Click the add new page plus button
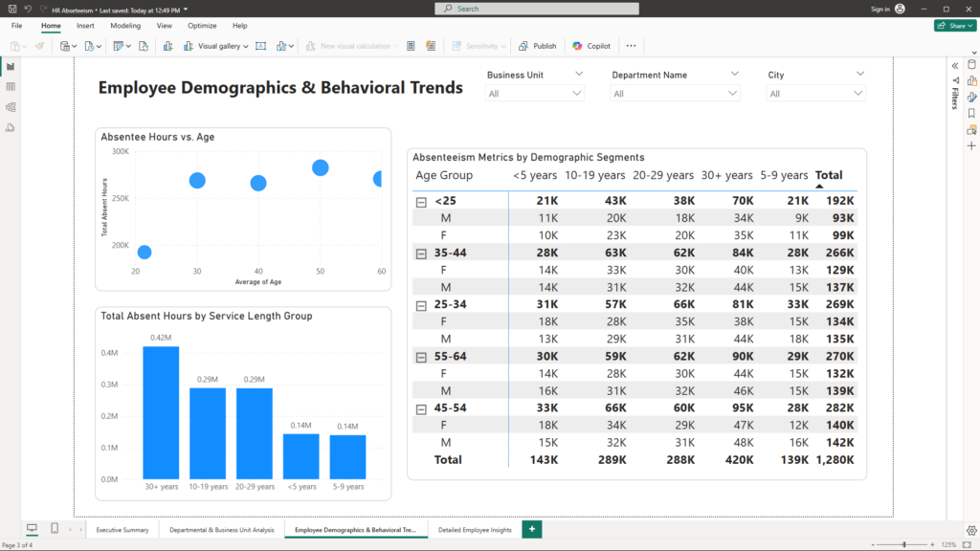The image size is (980, 551). click(x=532, y=529)
